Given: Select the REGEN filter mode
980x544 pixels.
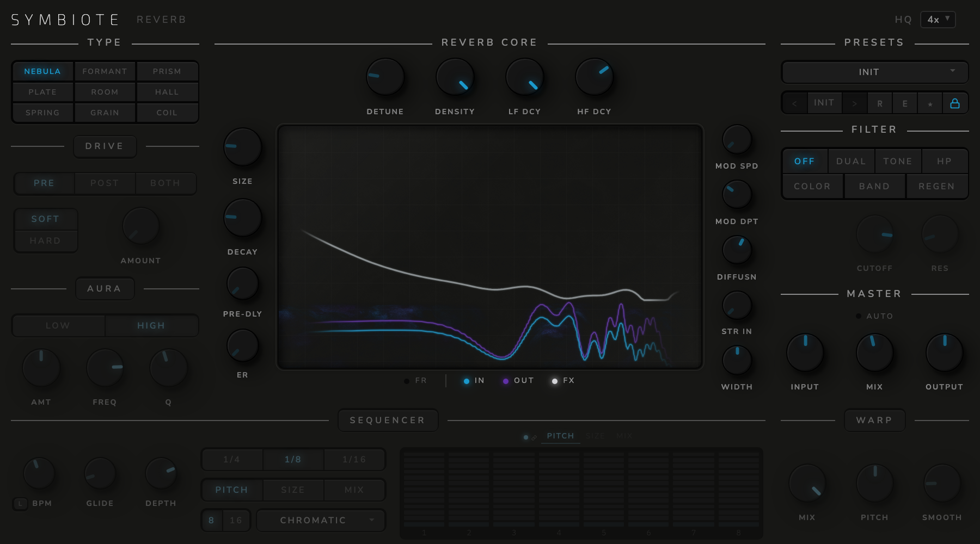Looking at the screenshot, I should pyautogui.click(x=936, y=187).
